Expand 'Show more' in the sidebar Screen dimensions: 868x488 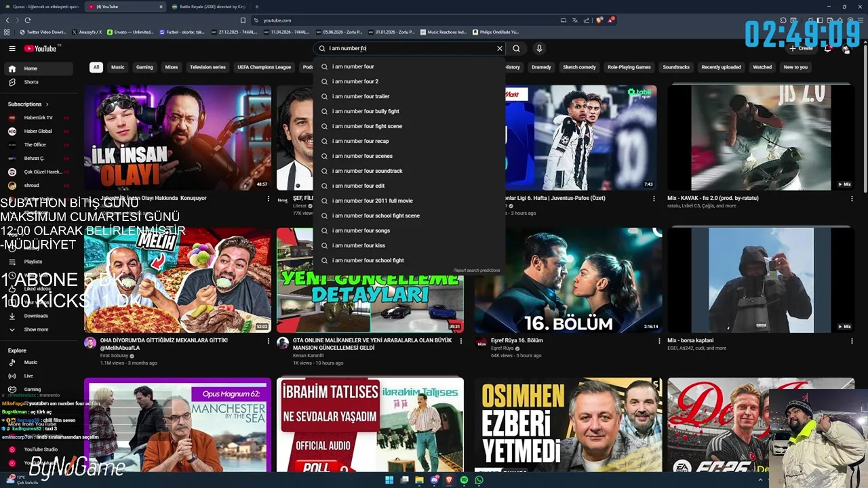pos(39,329)
